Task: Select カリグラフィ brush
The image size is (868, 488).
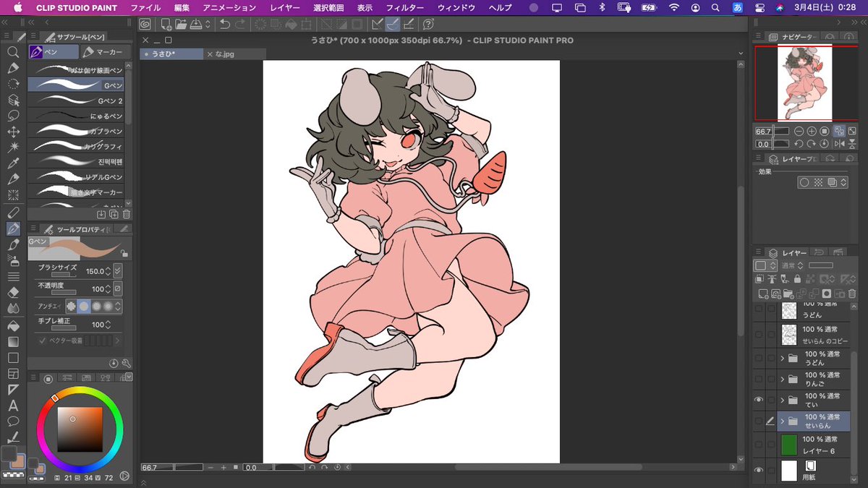Action: (76, 146)
